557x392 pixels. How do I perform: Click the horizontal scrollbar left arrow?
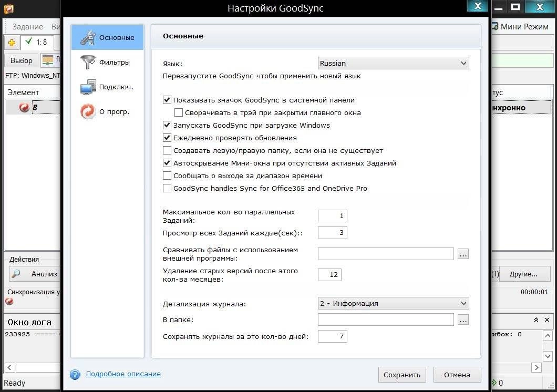[9, 367]
